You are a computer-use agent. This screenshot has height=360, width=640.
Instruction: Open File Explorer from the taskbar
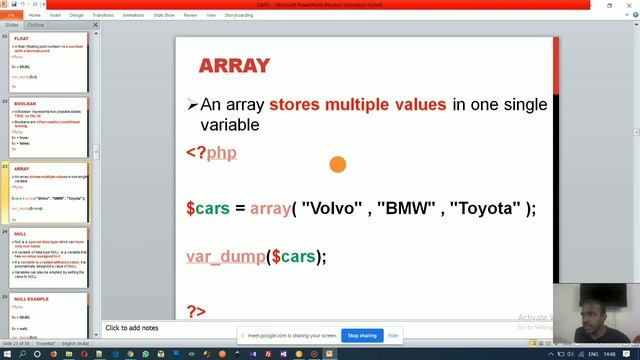[x=69, y=354]
